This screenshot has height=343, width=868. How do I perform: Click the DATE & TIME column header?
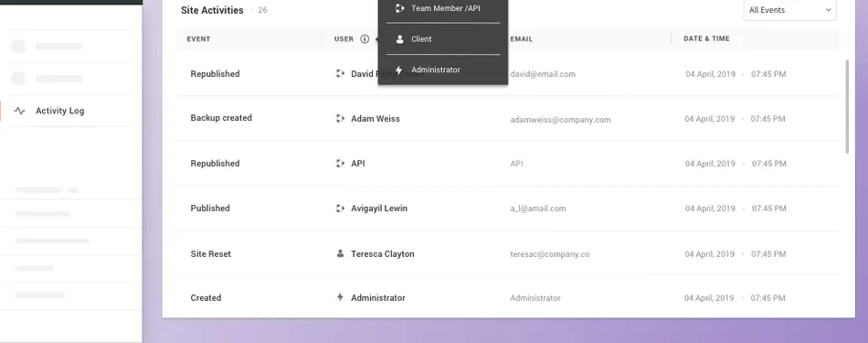click(x=706, y=38)
